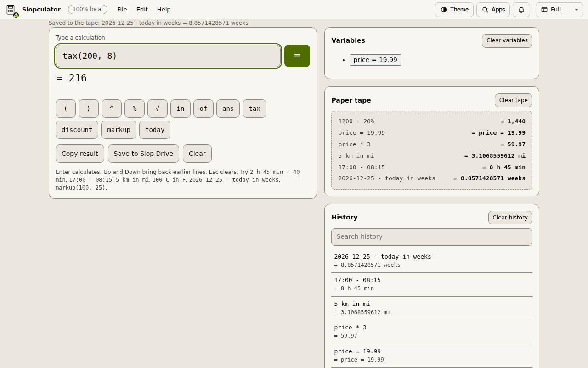Select history entry 17:00 - 08:15
Image resolution: width=588 pixels, height=368 pixels.
point(432,284)
